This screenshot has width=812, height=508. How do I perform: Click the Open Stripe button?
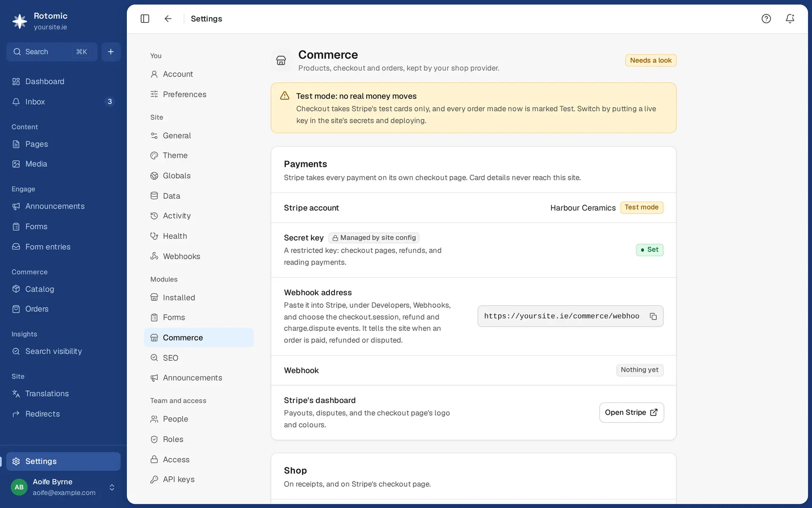(631, 412)
